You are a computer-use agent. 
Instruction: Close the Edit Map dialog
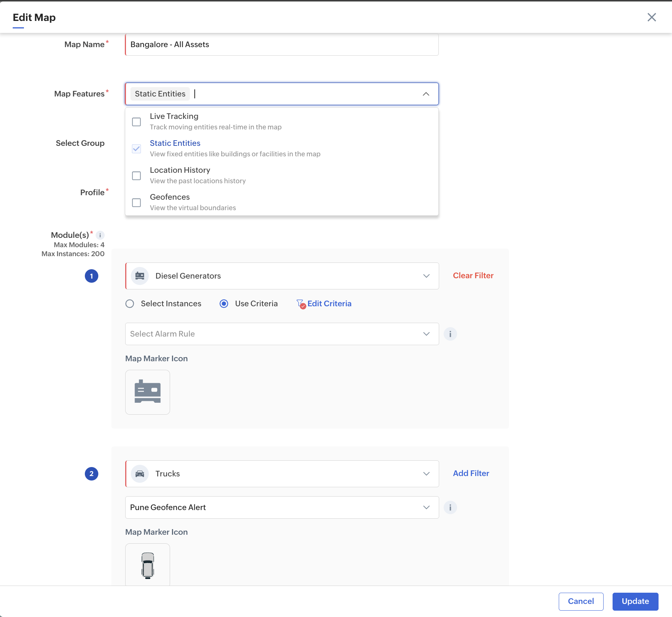coord(651,17)
